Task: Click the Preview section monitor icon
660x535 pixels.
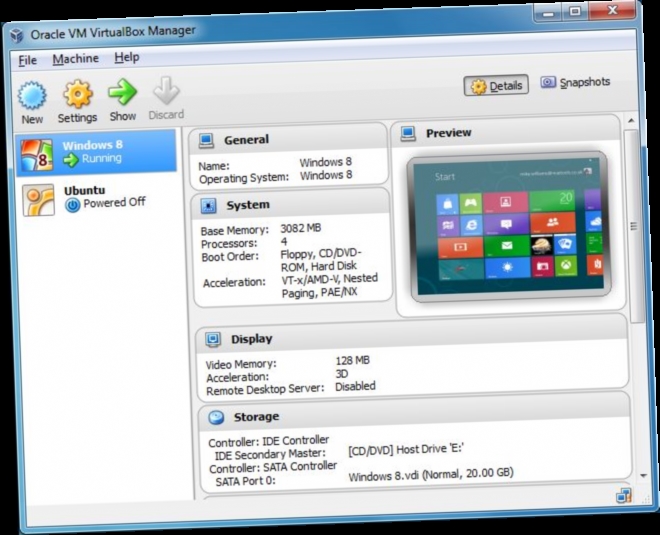Action: [408, 134]
